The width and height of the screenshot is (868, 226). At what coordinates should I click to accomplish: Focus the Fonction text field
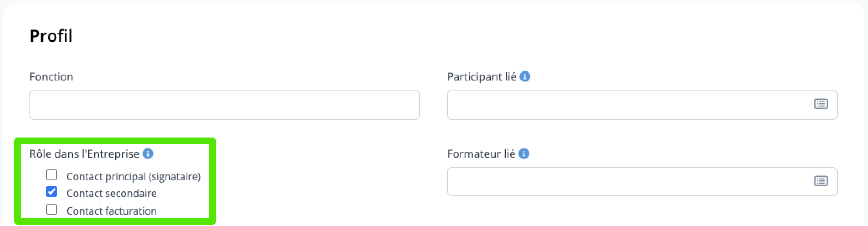click(225, 105)
